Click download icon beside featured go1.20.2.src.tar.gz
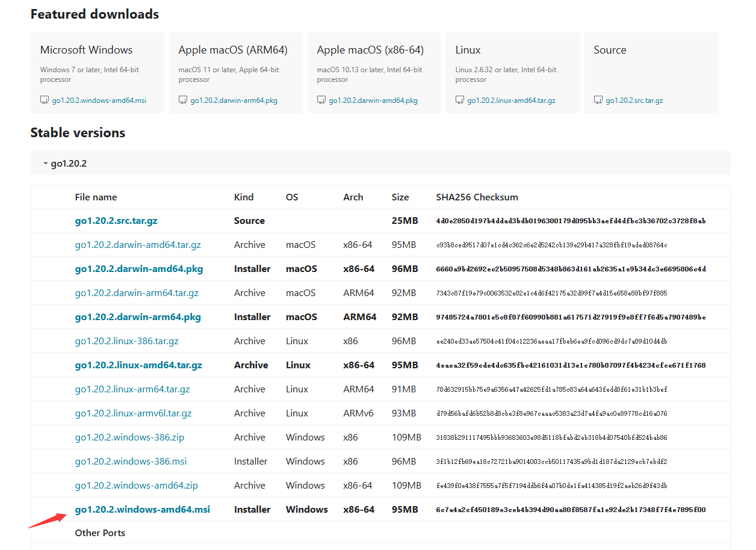The image size is (756, 550). pos(598,100)
